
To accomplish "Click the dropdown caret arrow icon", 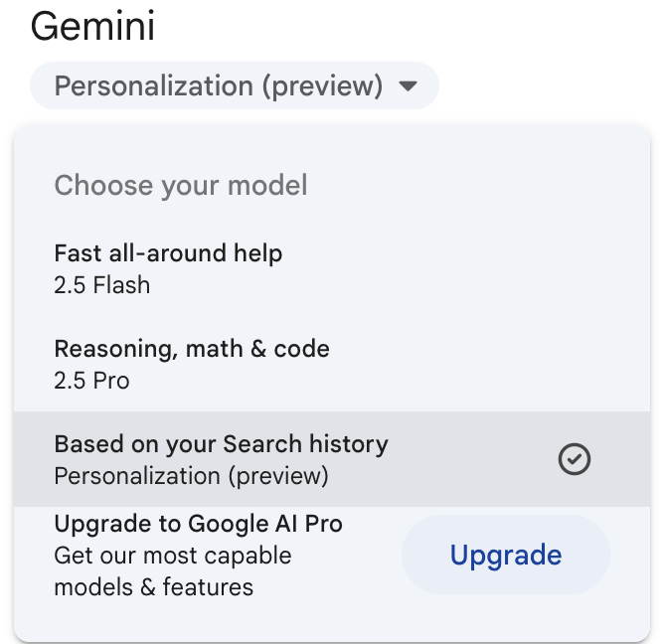I will point(409,85).
